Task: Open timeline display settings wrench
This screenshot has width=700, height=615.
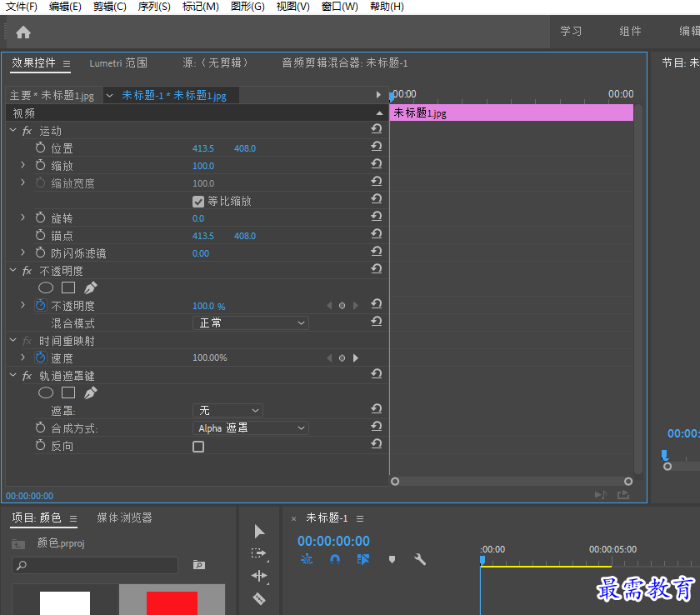Action: pyautogui.click(x=420, y=559)
